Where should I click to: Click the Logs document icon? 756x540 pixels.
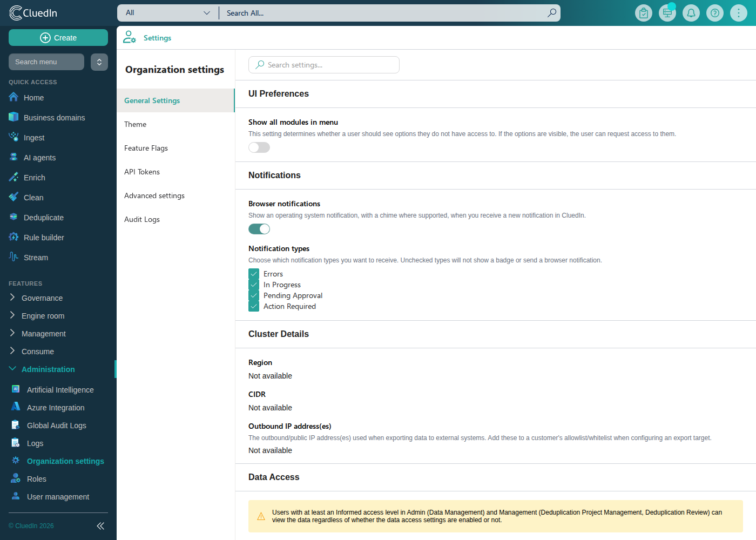pos(16,442)
